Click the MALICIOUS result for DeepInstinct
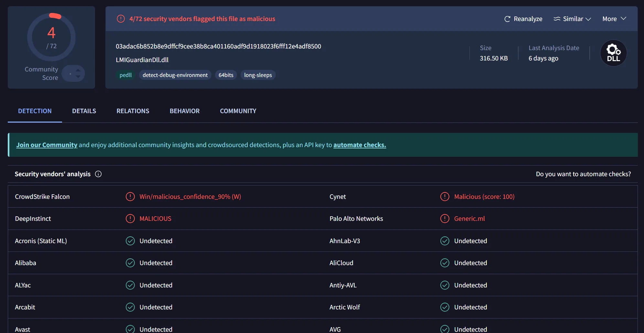 click(x=155, y=219)
